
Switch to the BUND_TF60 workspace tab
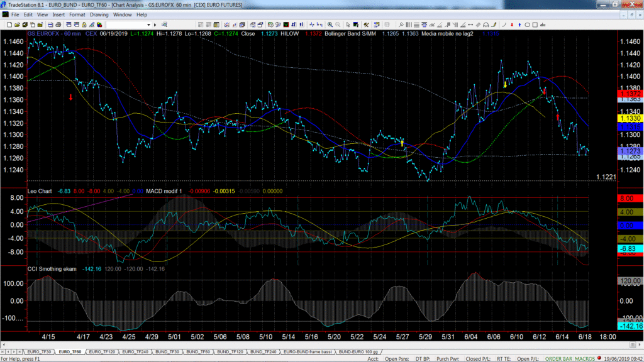198,352
